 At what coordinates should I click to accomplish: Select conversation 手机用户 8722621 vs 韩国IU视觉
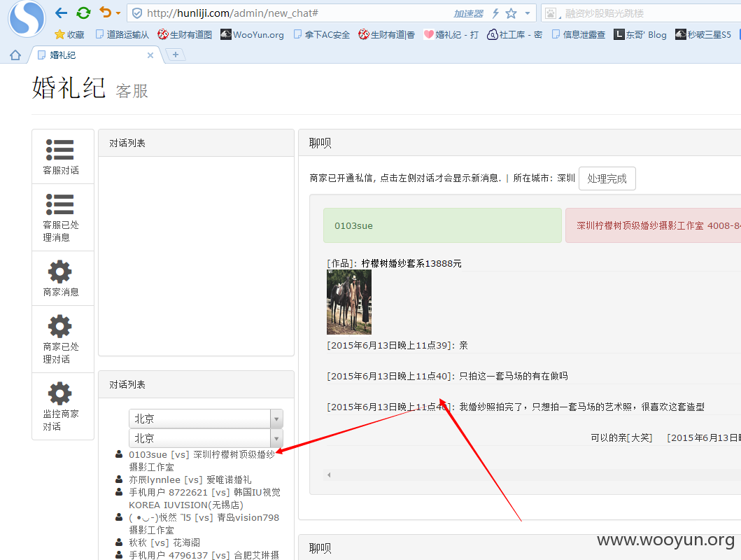point(204,498)
